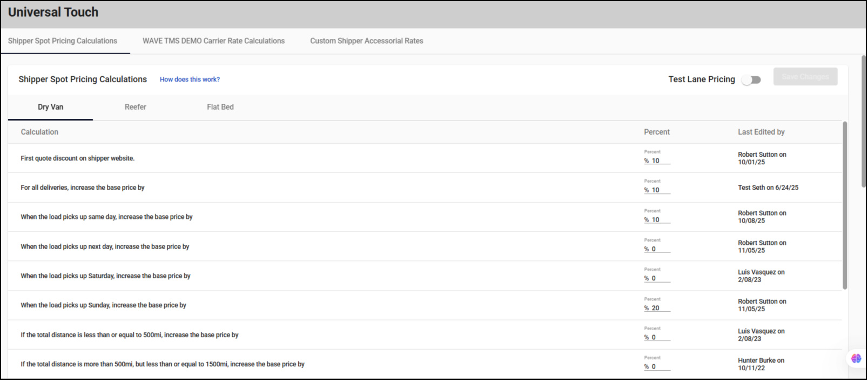Focus the same day pickup percent input
Viewport: 868px width, 381px height.
(660, 220)
